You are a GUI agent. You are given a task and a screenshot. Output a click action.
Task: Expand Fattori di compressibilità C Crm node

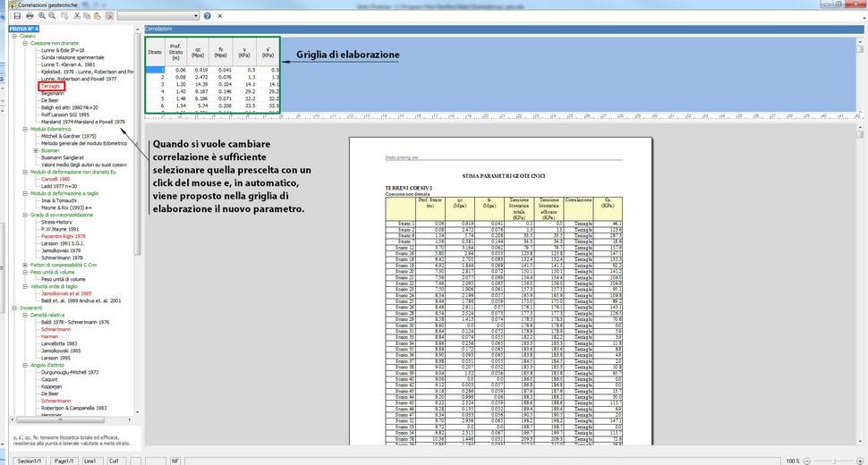point(25,265)
